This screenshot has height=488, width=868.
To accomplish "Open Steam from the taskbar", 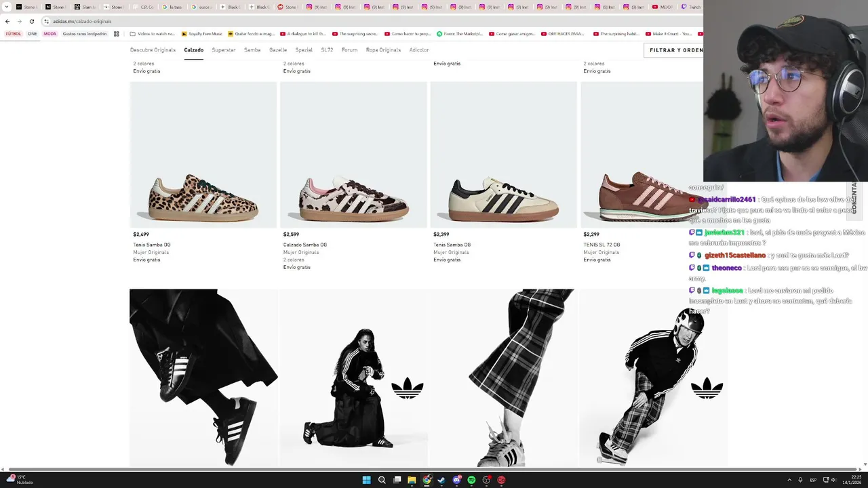I will (441, 480).
